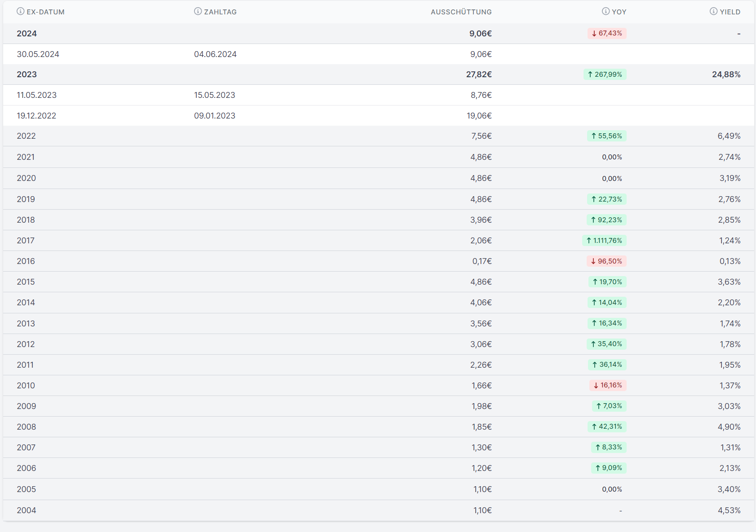Click the info icon beside EX-DATUM
The image size is (756, 532).
click(20, 11)
